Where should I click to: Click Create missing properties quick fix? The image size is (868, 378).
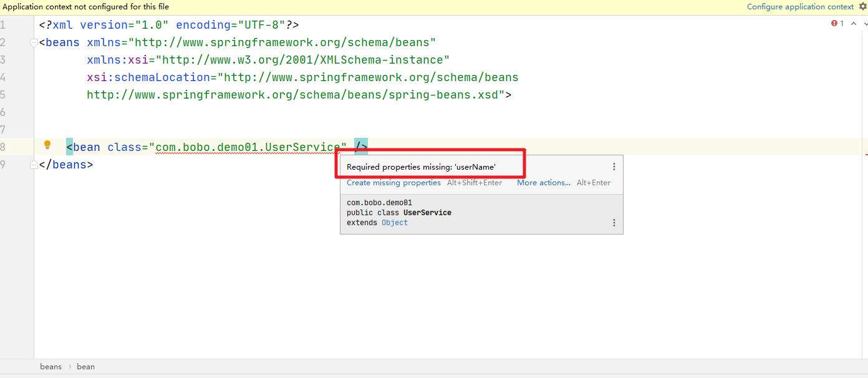pos(393,183)
